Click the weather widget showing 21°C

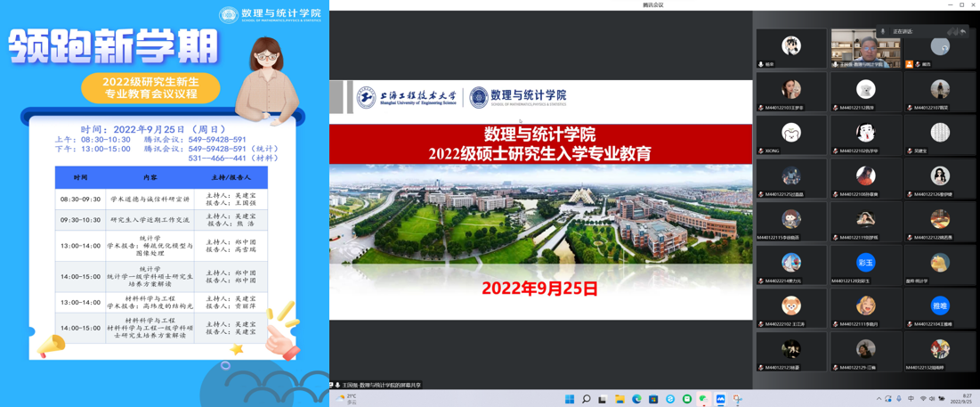pos(348,399)
